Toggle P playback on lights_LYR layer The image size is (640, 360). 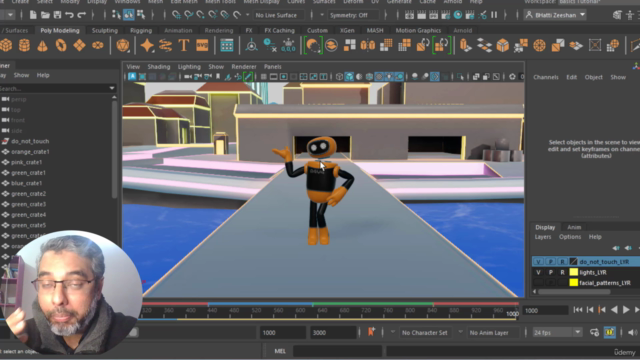(550, 272)
